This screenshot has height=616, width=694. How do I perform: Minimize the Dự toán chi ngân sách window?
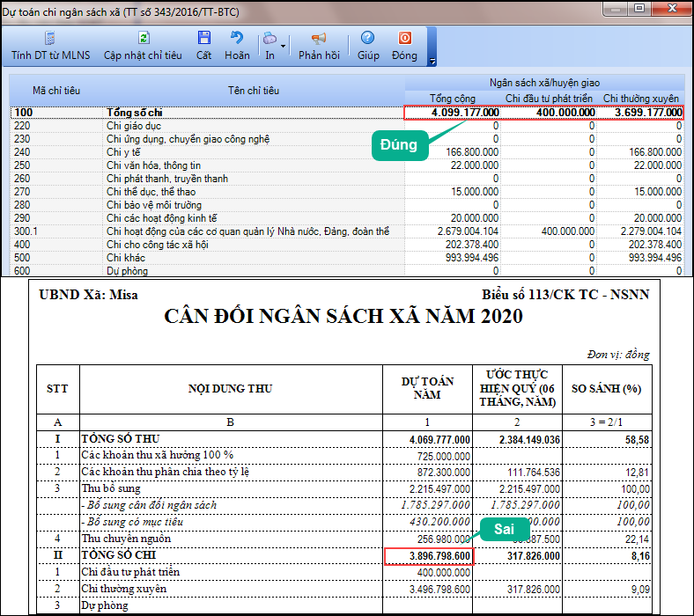[615, 9]
